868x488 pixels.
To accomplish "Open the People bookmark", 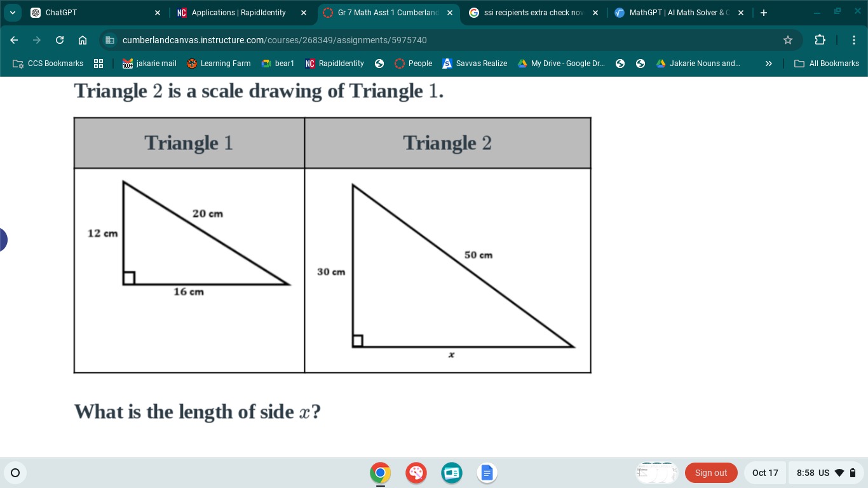I will (x=413, y=64).
